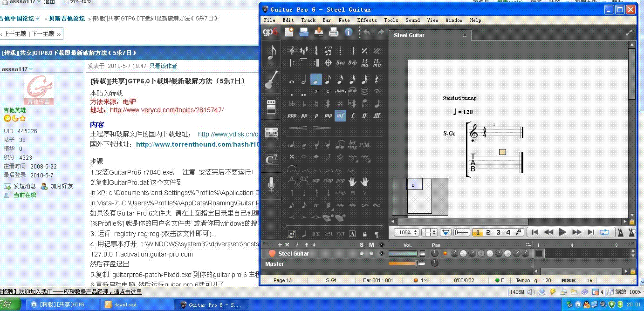Viewport: 644px width, 311px height.
Task: Switch to the forum browser window in the taskbar
Action: tap(63, 304)
